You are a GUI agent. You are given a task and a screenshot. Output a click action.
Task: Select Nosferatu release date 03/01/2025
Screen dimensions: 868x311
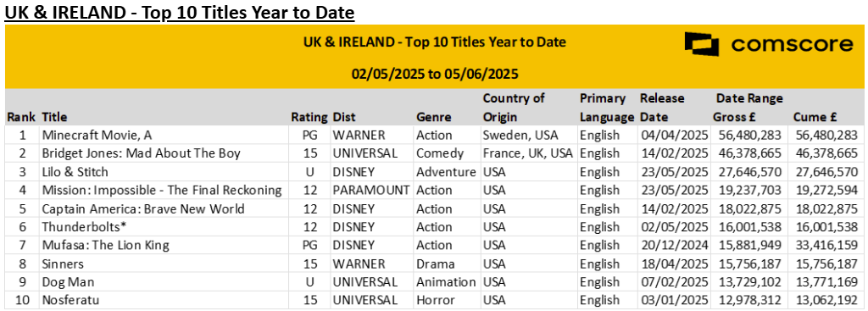pos(674,301)
